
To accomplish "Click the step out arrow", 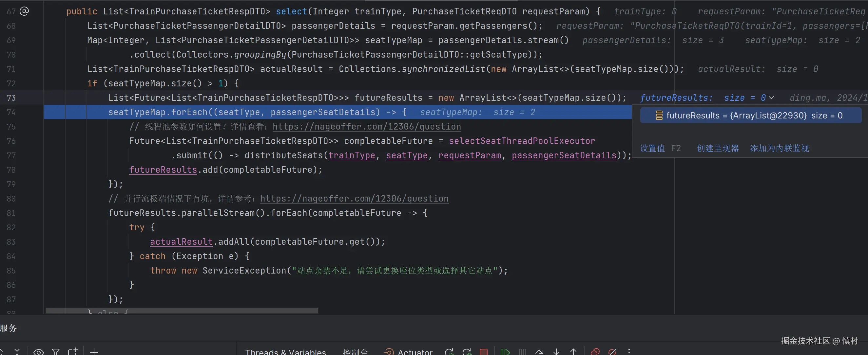I will (573, 352).
